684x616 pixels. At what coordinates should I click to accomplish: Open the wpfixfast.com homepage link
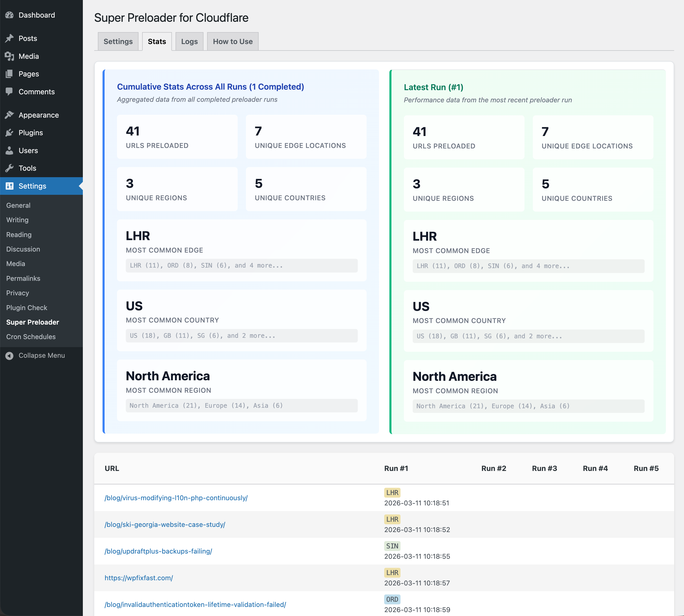pos(139,578)
